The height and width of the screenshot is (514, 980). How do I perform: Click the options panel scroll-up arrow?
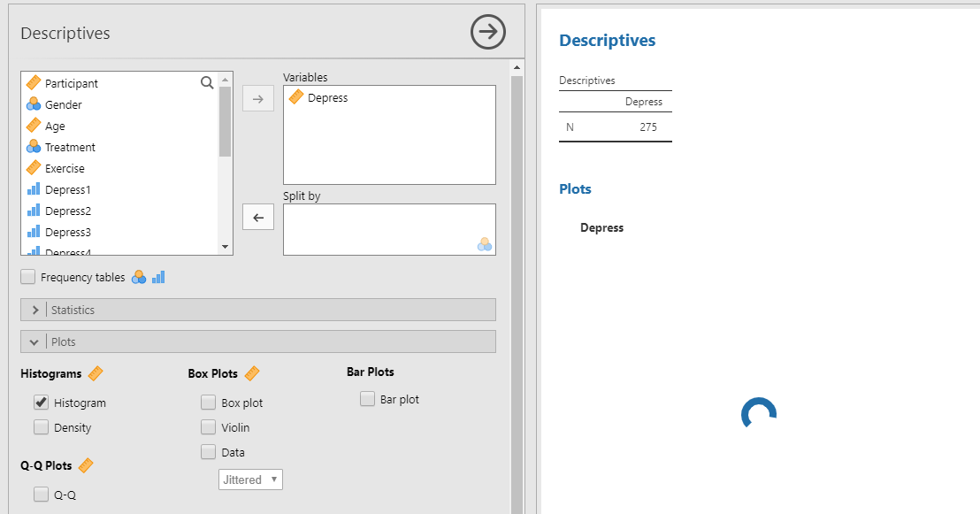(517, 67)
